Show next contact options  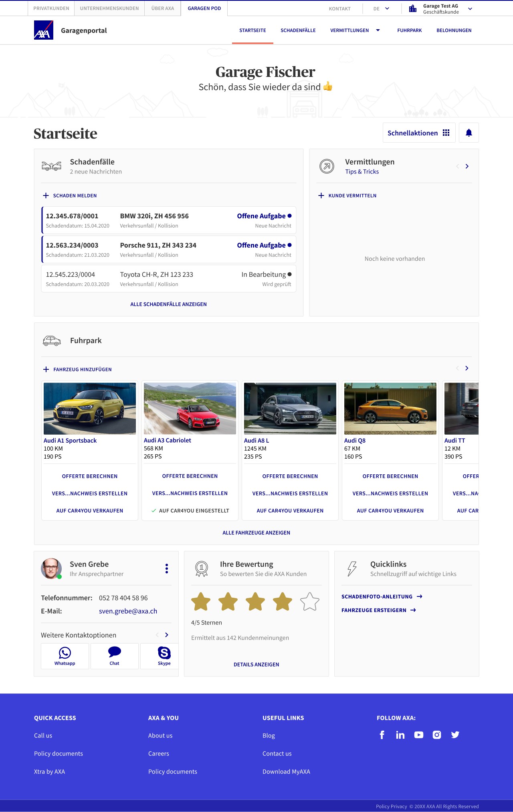[x=167, y=635]
